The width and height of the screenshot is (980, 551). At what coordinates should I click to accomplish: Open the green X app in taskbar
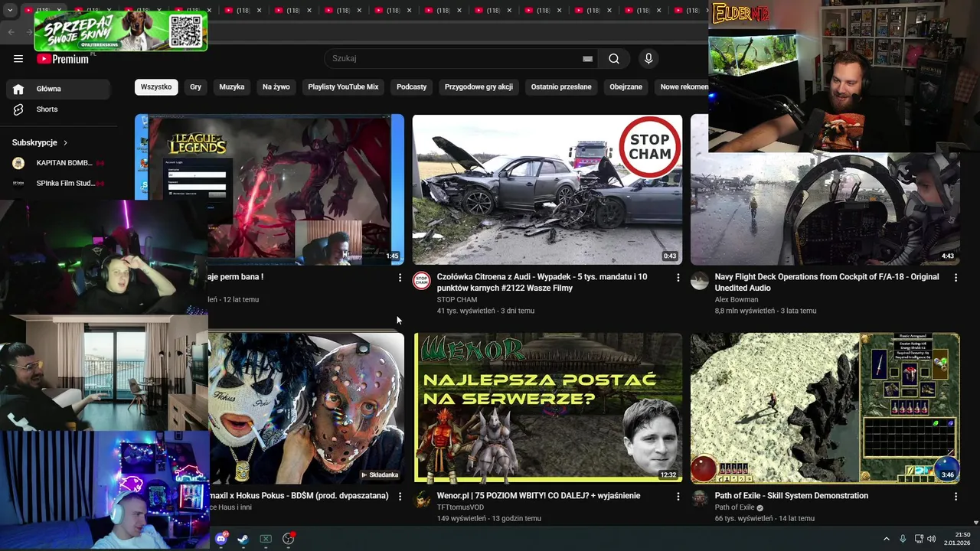[x=266, y=539]
